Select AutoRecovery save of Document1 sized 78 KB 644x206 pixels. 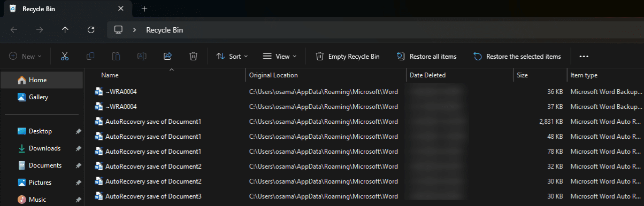pos(154,152)
